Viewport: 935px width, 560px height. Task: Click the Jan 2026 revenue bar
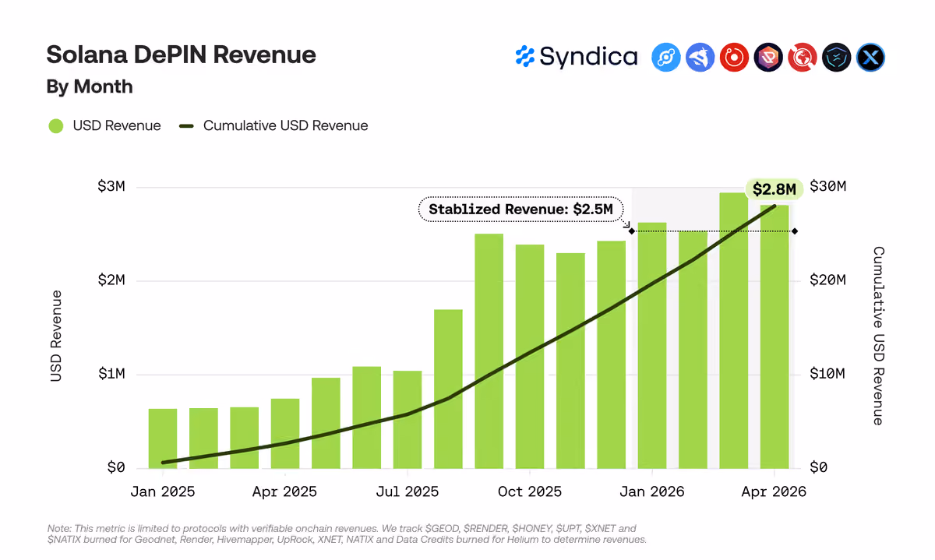click(x=652, y=345)
